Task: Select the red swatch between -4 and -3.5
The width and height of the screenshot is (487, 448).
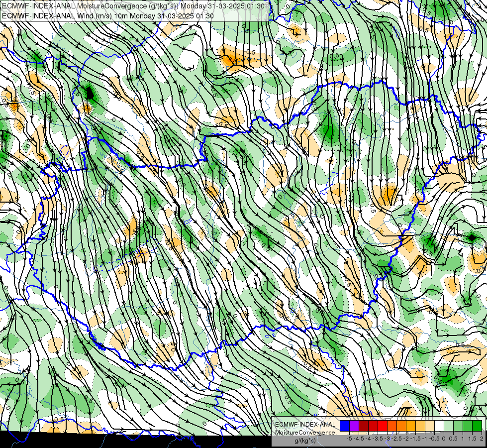Action: click(373, 426)
